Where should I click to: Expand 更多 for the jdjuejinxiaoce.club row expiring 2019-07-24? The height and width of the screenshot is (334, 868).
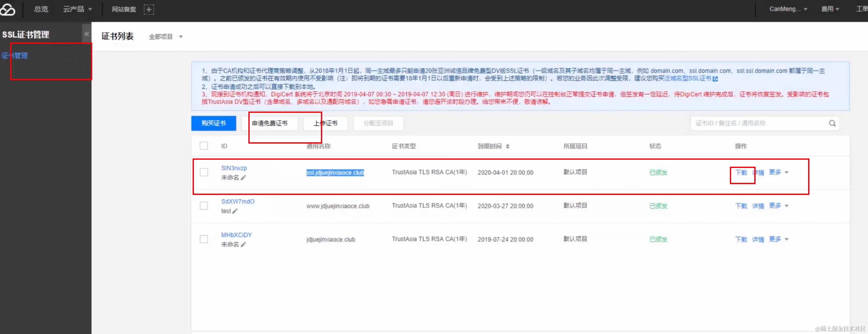778,239
